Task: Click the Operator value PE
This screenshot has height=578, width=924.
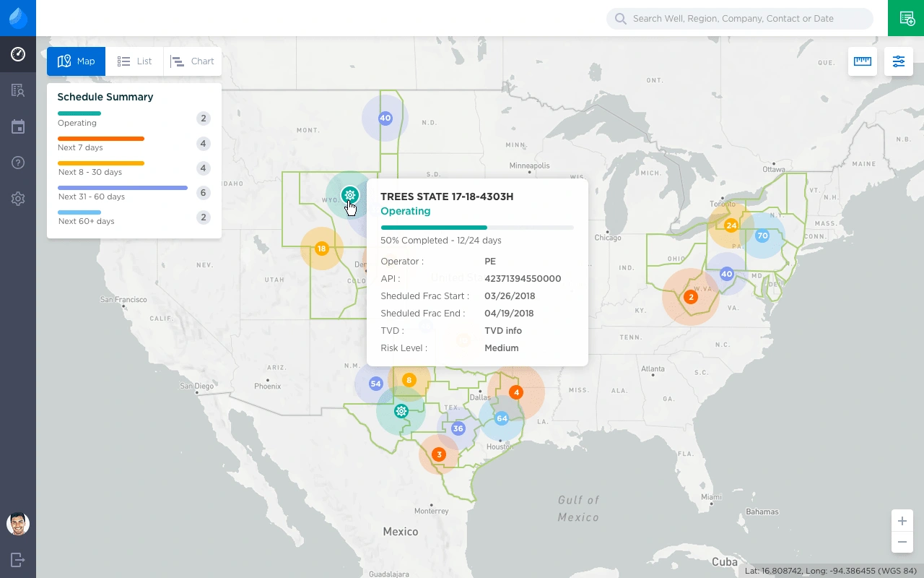Action: (x=490, y=262)
